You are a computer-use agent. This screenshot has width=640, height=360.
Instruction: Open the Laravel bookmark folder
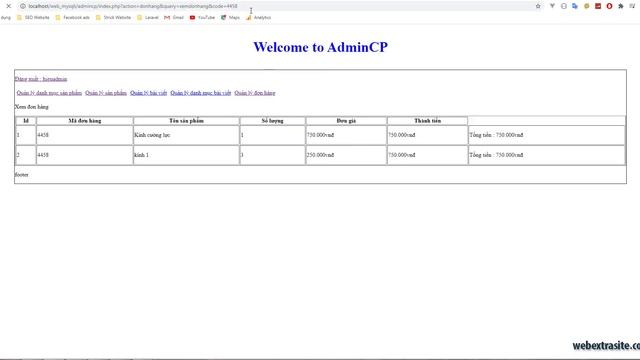[x=148, y=18]
